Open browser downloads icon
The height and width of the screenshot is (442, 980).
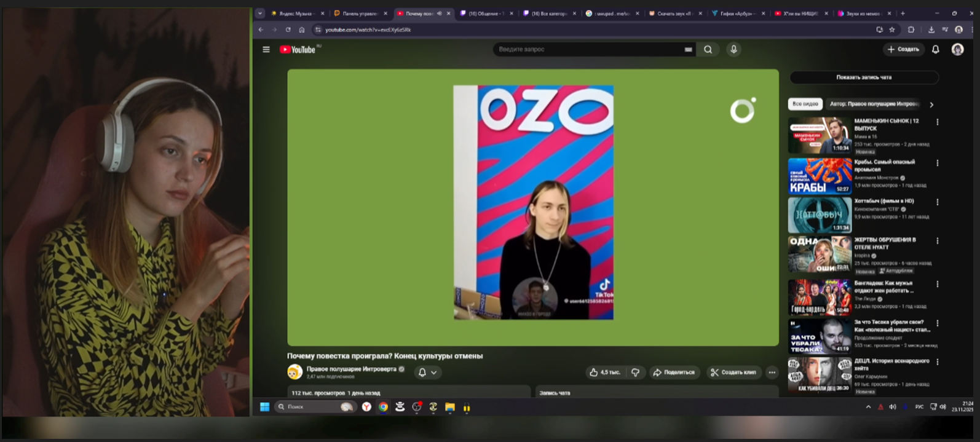point(931,30)
